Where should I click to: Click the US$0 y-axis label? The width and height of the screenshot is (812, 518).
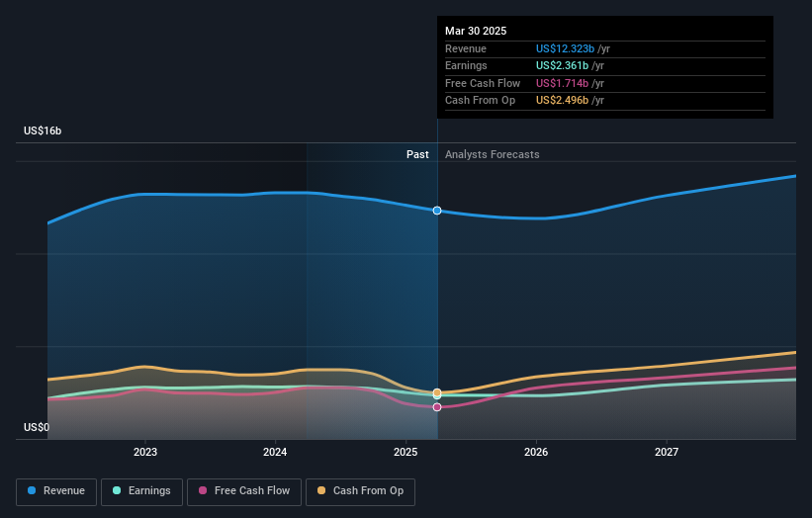(x=37, y=427)
